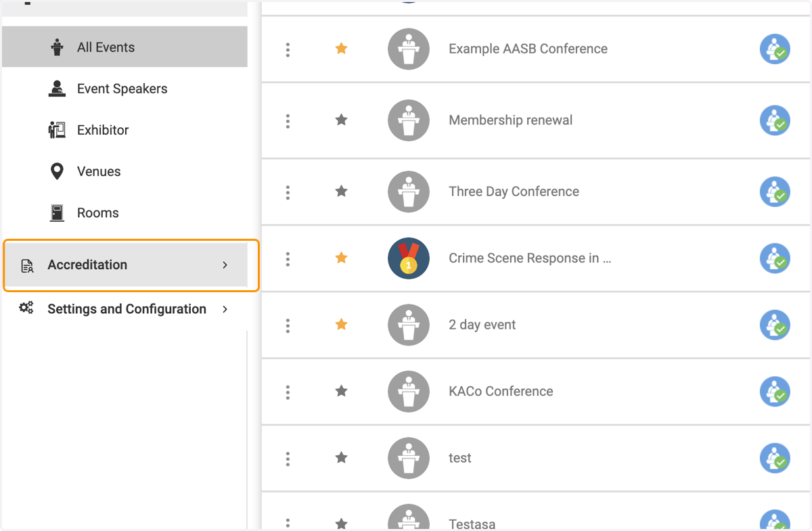The width and height of the screenshot is (812, 531).
Task: Open Three Day Conference event
Action: pyautogui.click(x=514, y=191)
